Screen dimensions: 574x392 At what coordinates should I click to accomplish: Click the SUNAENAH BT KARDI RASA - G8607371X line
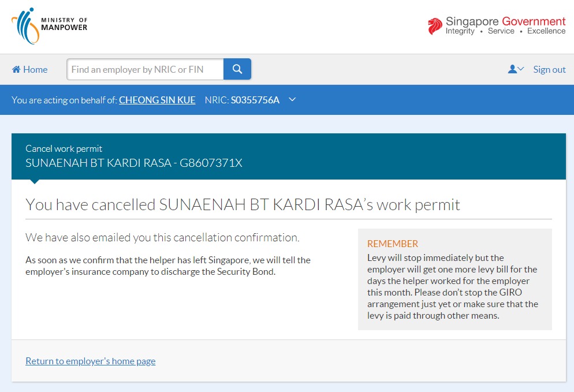[x=134, y=163]
